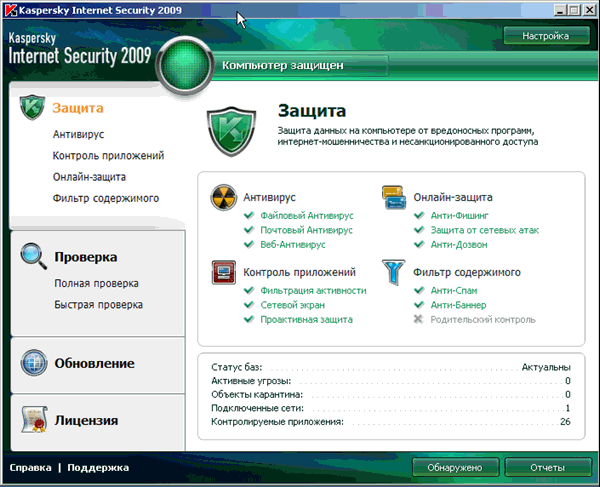Screen dimensions: 600x487
Task: Click the radiation icon next to Антивирус heading
Action: 223,197
